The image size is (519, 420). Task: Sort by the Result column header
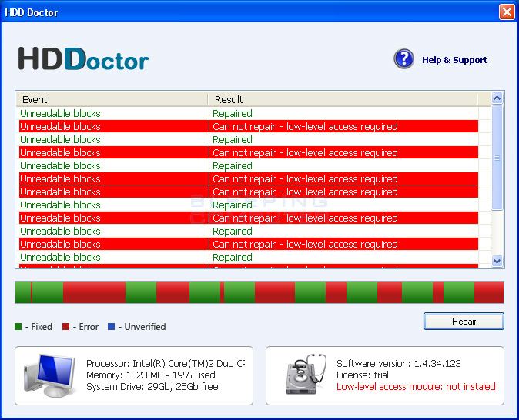pyautogui.click(x=343, y=99)
